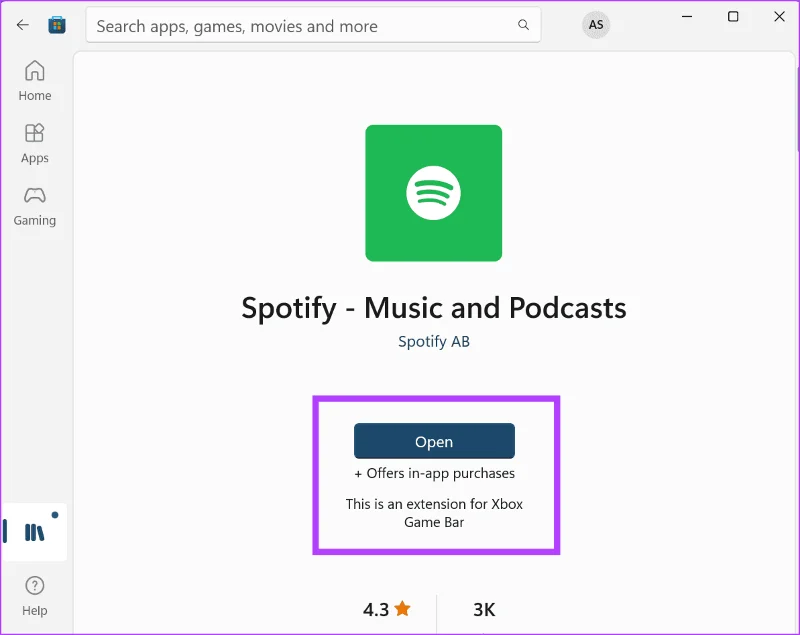The image size is (800, 635).
Task: Click the 3K ratings count
Action: 484,609
